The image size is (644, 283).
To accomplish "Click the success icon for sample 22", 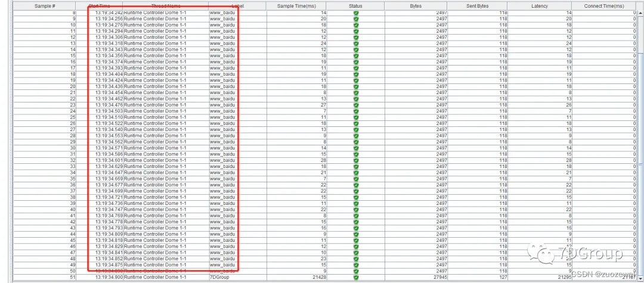I will pyautogui.click(x=355, y=99).
